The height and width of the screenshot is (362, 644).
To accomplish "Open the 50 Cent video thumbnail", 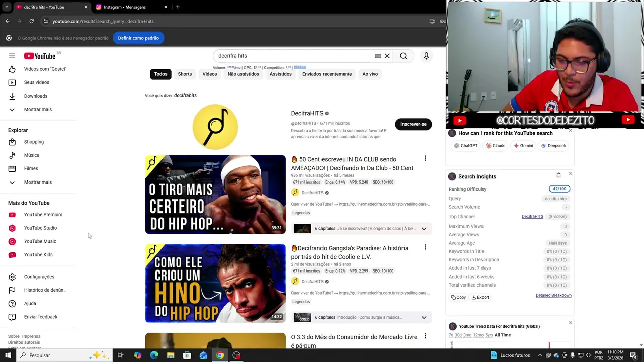I will click(x=215, y=195).
